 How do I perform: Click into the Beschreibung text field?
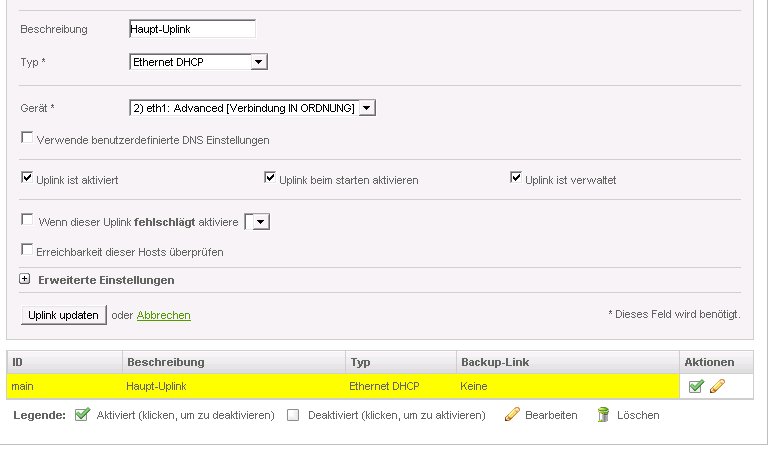click(x=192, y=29)
